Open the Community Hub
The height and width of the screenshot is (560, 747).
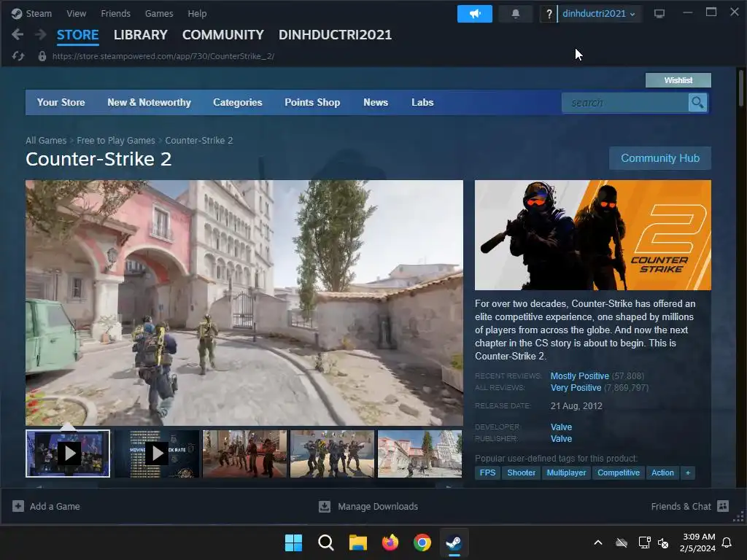660,158
